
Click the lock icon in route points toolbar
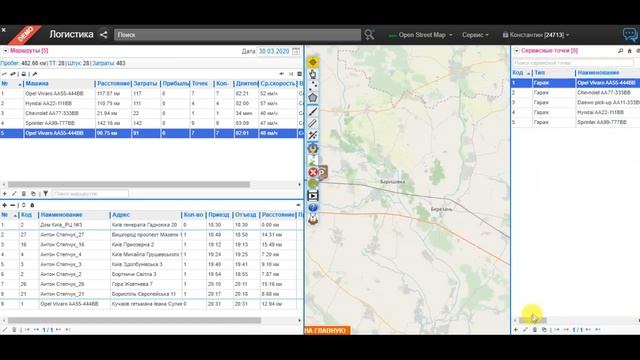(x=32, y=205)
